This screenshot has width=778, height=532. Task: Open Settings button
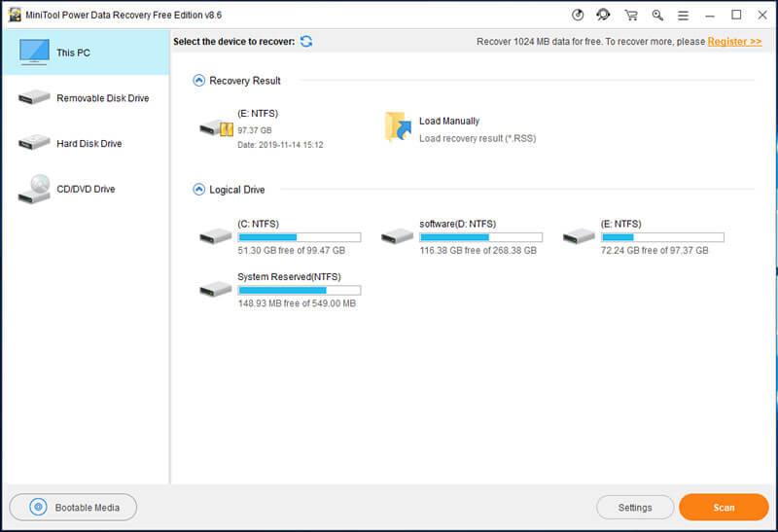tap(635, 507)
